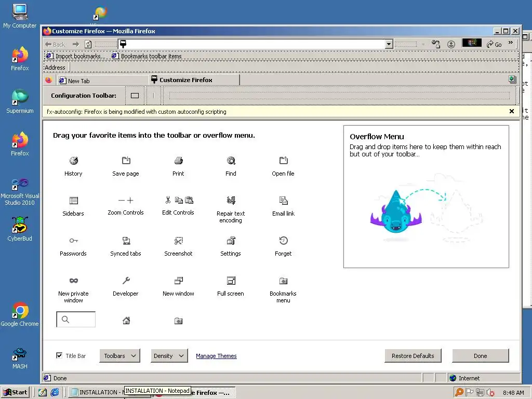Select the Edit Controls cut-copy-paste widget
The image size is (532, 399).
pyautogui.click(x=179, y=206)
